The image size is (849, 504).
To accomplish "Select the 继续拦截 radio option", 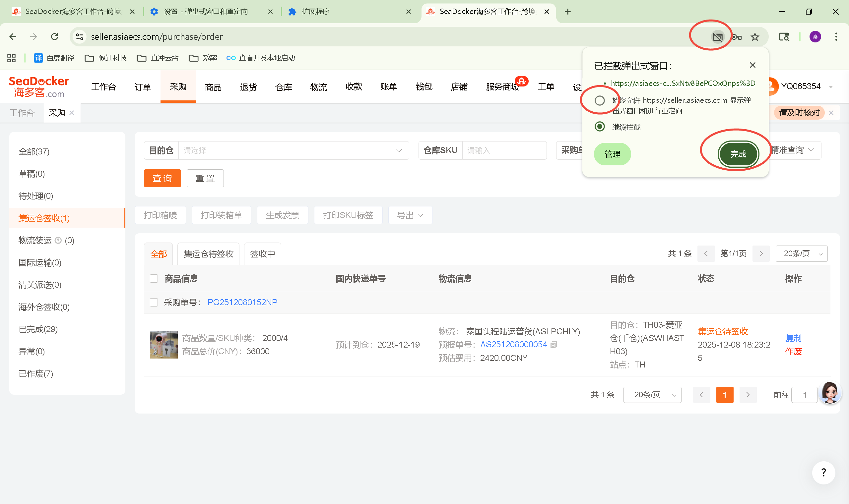I will (600, 127).
